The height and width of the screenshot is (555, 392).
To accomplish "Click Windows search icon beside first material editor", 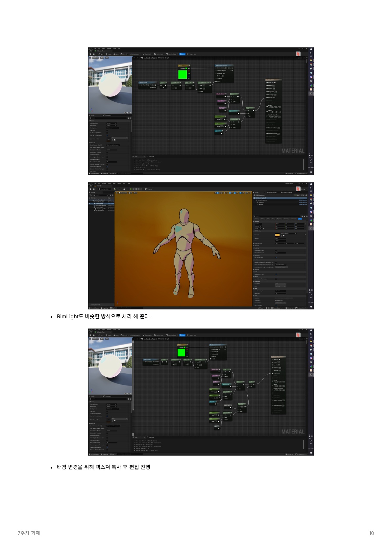I will coord(311,53).
